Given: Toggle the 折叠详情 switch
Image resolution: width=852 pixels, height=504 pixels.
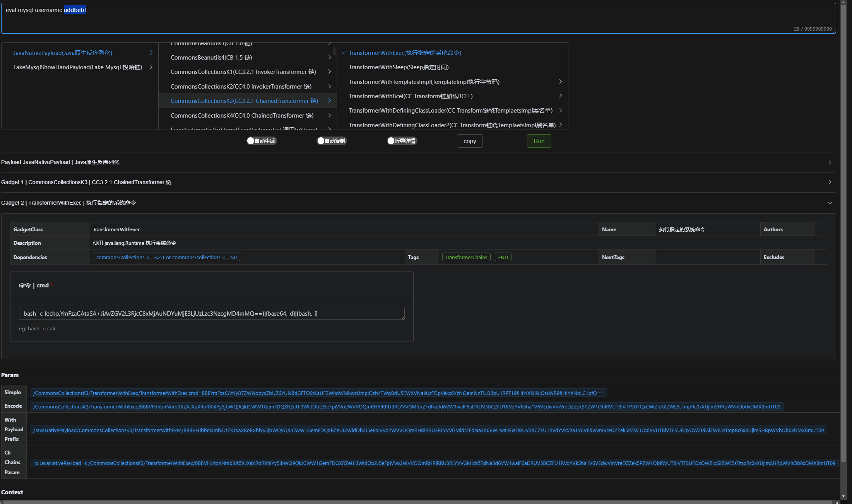Looking at the screenshot, I should point(402,141).
